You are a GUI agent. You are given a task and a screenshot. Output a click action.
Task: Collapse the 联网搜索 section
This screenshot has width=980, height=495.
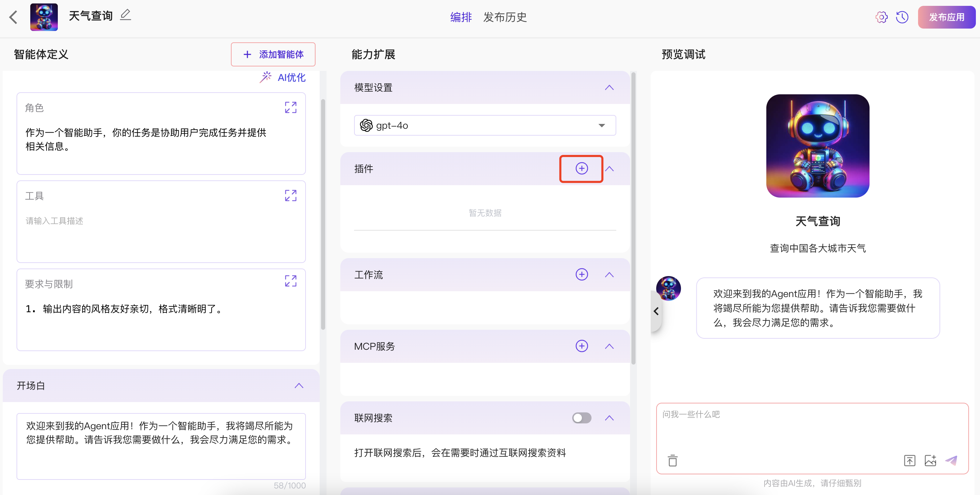[609, 418]
